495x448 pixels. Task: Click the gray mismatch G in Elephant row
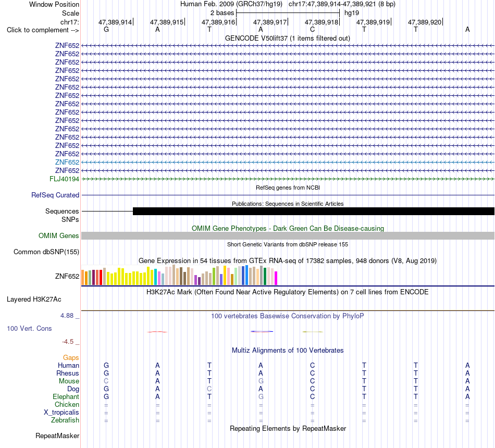pyautogui.click(x=261, y=397)
